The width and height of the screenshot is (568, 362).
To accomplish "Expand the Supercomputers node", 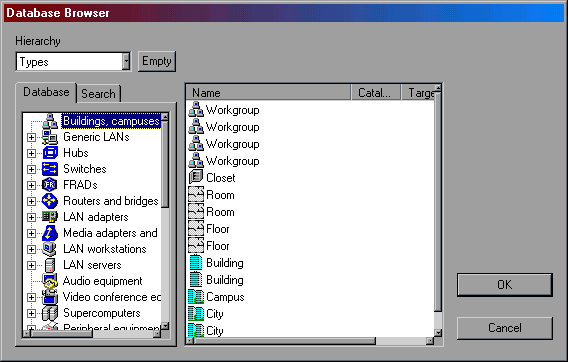I will [x=32, y=313].
